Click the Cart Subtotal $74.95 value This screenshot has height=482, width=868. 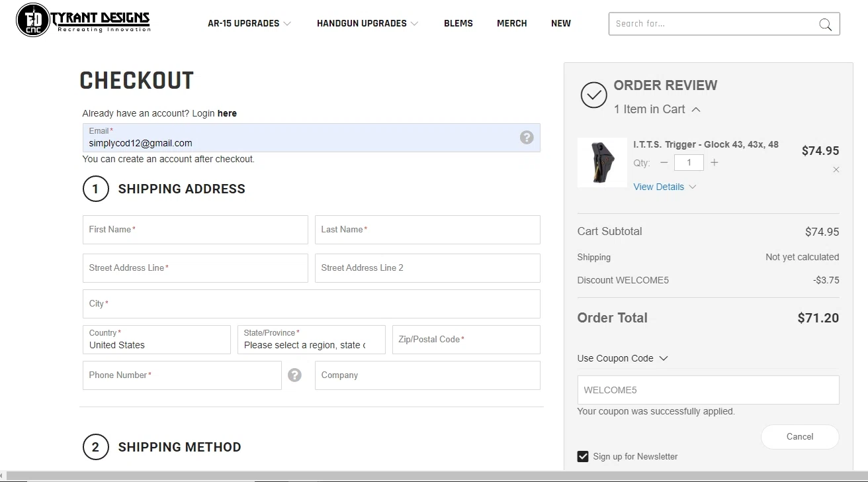pyautogui.click(x=822, y=232)
